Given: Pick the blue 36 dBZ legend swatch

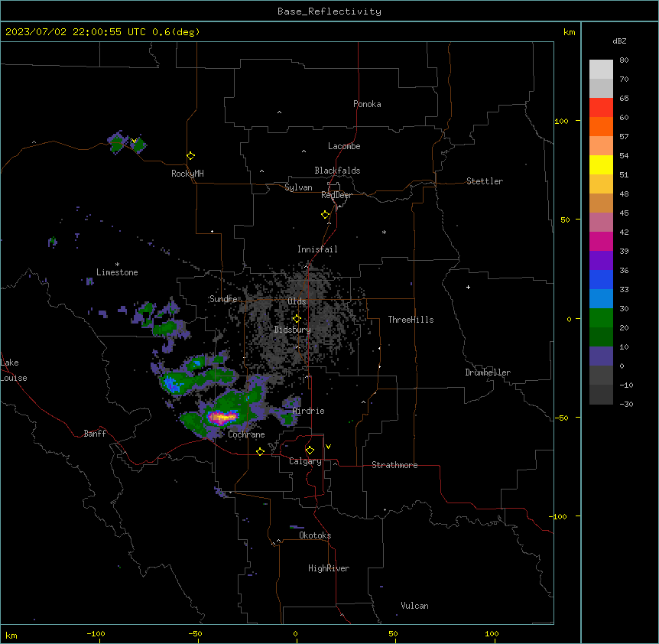Looking at the screenshot, I should click(x=601, y=279).
